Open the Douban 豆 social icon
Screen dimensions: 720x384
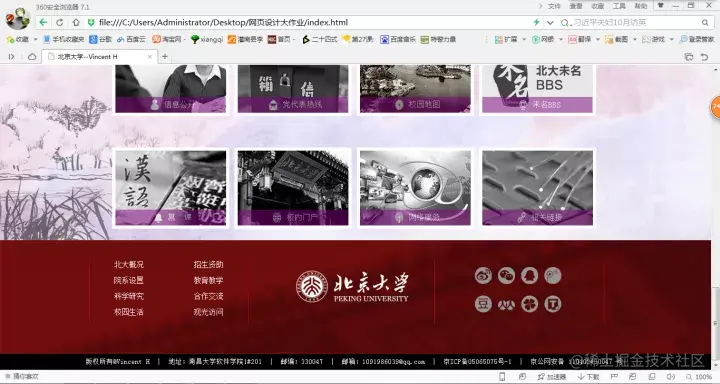[x=483, y=304]
